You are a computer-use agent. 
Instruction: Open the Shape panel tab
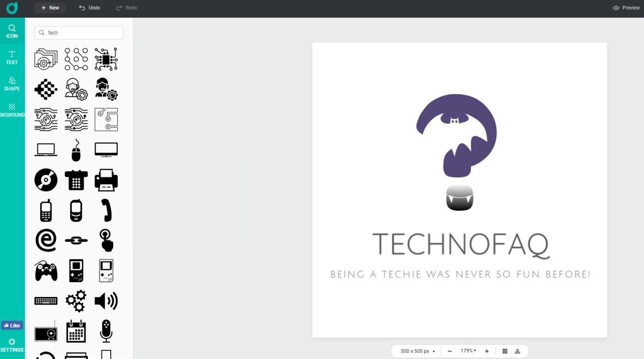point(12,84)
